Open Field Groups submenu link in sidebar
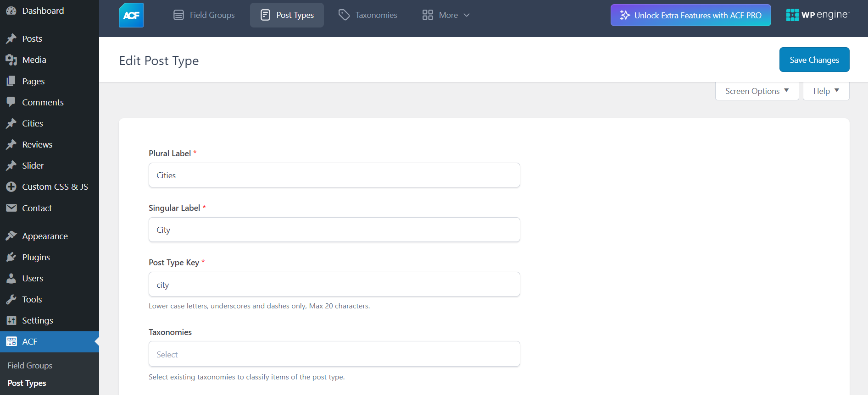Screen dimensions: 868x395 30,365
